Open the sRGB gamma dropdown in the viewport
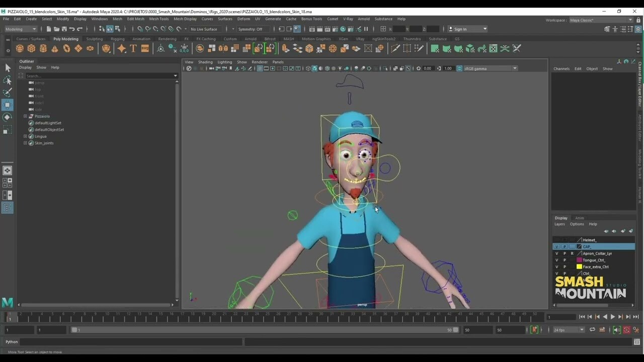Viewport: 644px width, 362px height. 514,68
